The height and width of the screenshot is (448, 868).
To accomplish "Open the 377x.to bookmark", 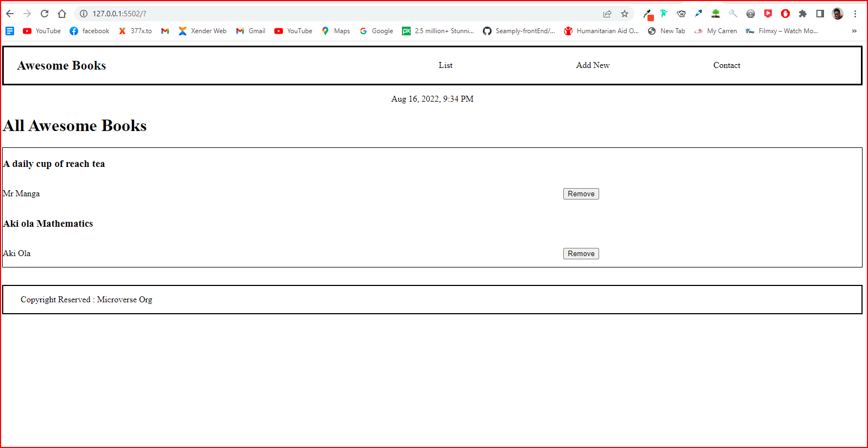I will [x=135, y=31].
